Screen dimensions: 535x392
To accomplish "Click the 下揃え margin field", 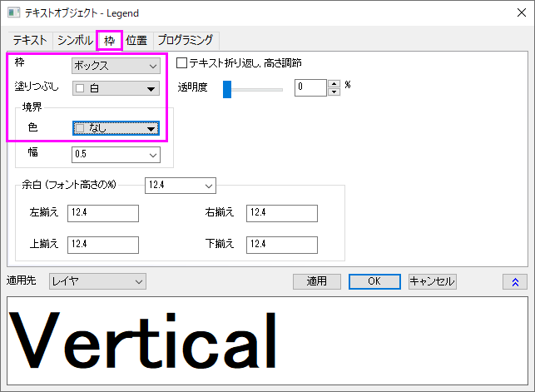I will tap(282, 245).
